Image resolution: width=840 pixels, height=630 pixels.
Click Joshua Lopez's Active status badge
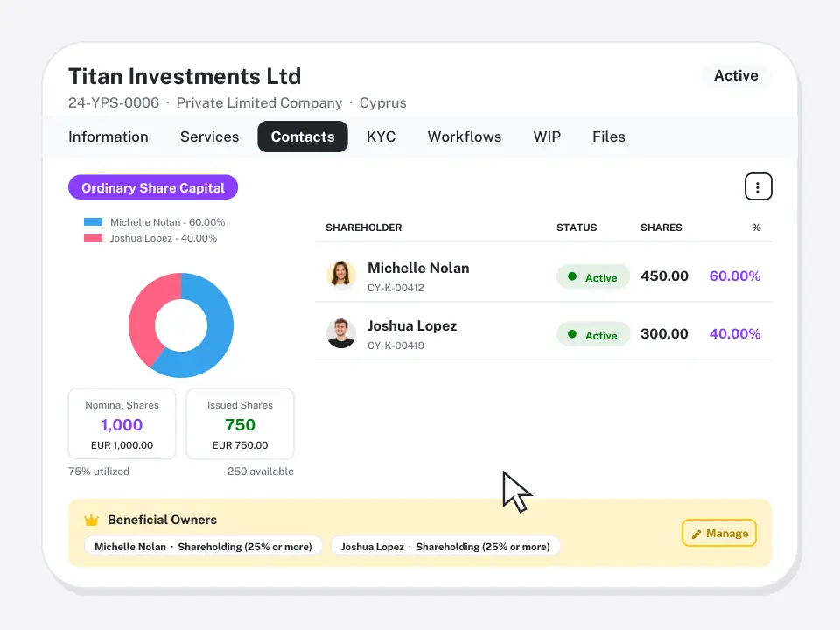pos(593,335)
